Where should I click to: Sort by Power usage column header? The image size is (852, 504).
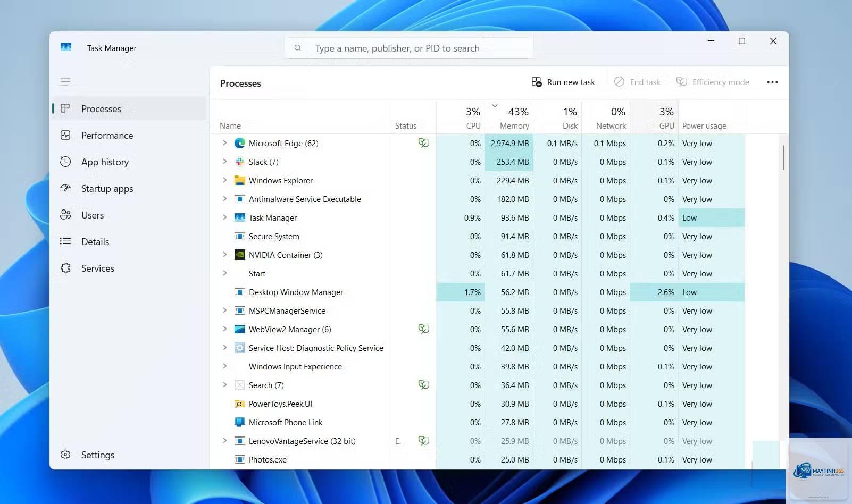point(712,118)
